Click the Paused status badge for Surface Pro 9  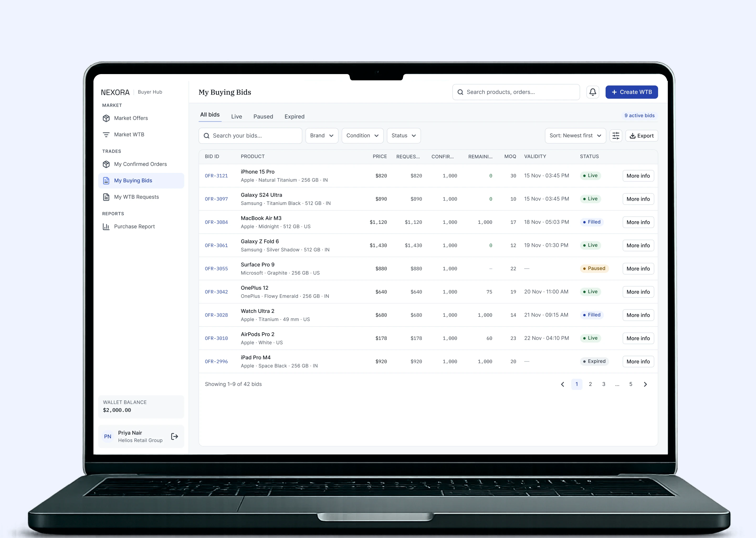point(594,268)
